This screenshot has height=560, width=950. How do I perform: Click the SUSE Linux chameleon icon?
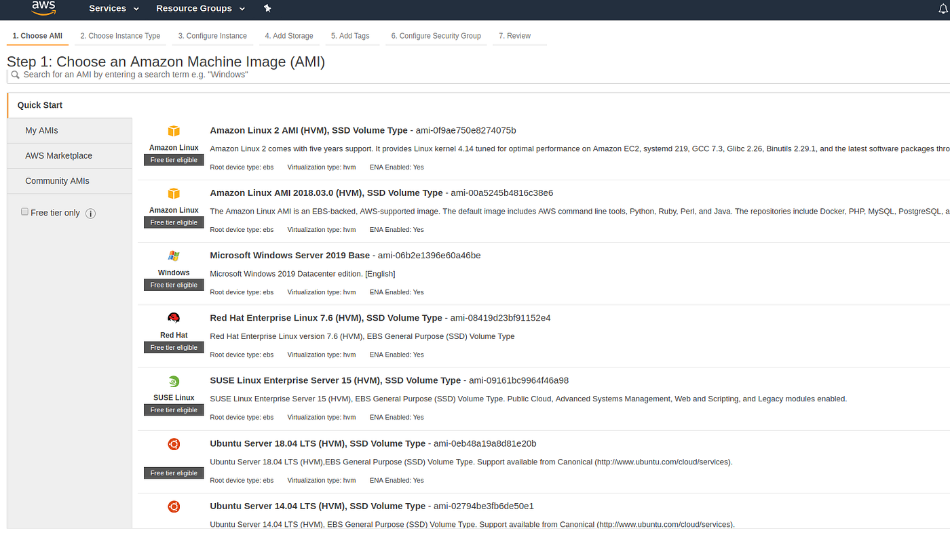click(174, 381)
